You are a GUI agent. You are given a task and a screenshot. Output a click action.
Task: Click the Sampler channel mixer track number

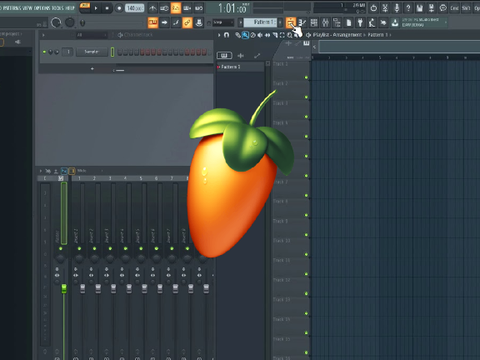click(x=68, y=52)
